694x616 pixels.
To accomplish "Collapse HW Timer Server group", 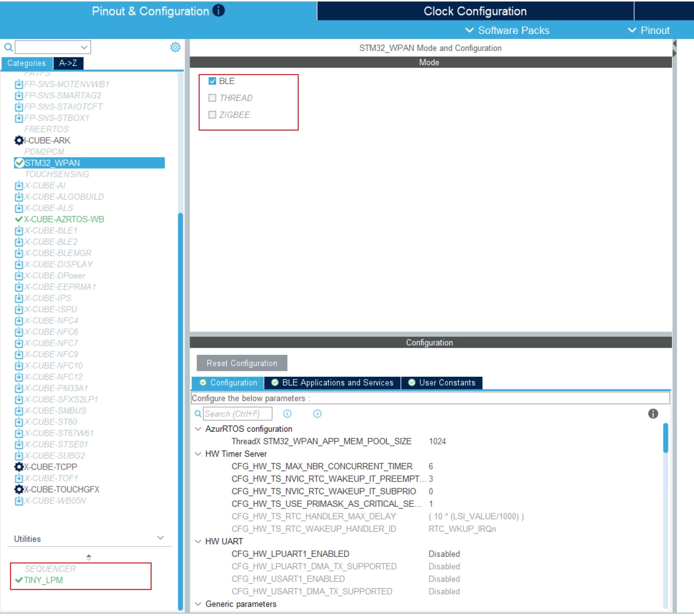I will point(198,454).
